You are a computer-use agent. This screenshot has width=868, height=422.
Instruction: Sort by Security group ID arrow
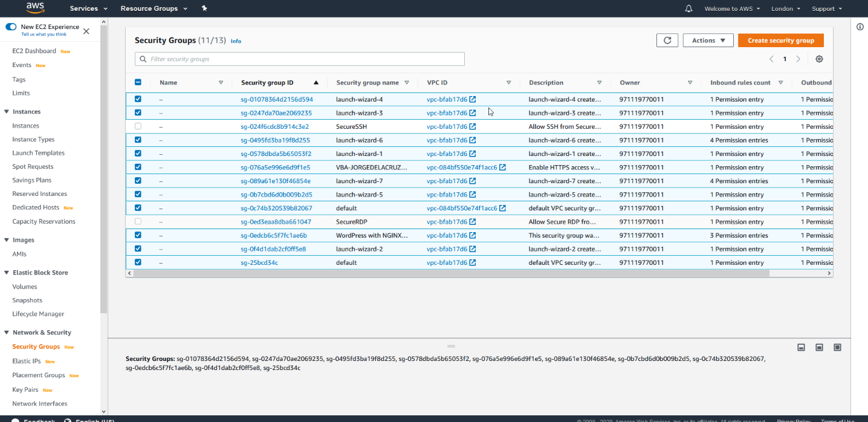click(x=316, y=83)
